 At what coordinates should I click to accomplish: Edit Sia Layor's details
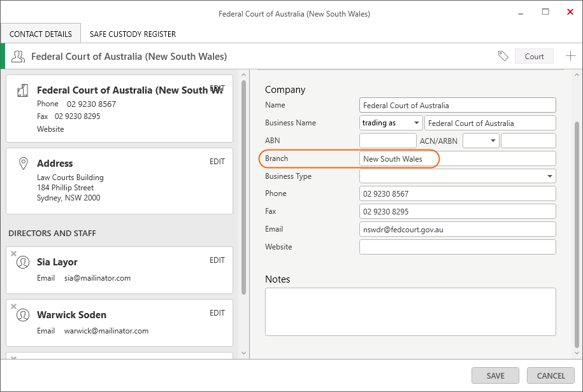(x=217, y=260)
